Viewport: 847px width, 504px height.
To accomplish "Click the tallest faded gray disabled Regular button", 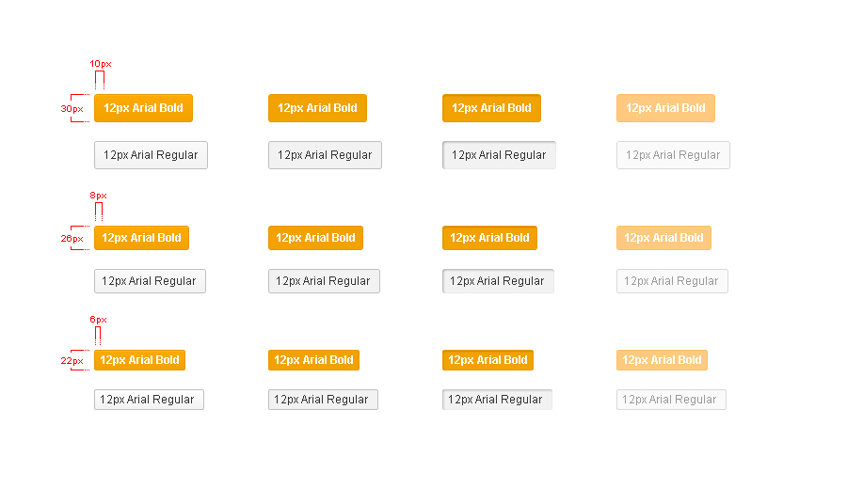I will pos(673,155).
